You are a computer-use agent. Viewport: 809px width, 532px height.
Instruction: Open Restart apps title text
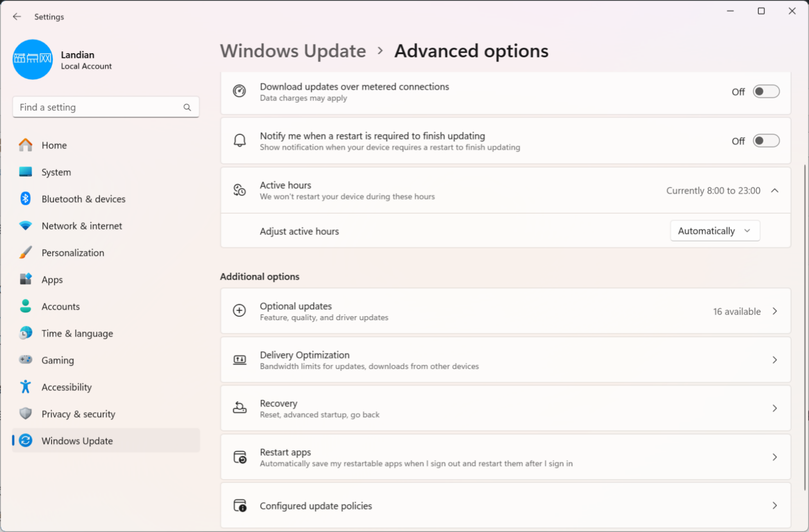tap(285, 452)
